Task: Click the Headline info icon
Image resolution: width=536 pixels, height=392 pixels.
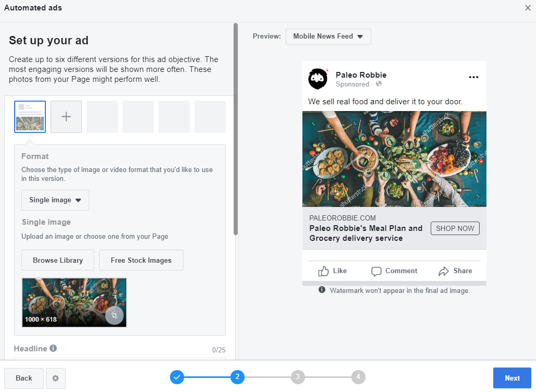Action: pos(53,348)
